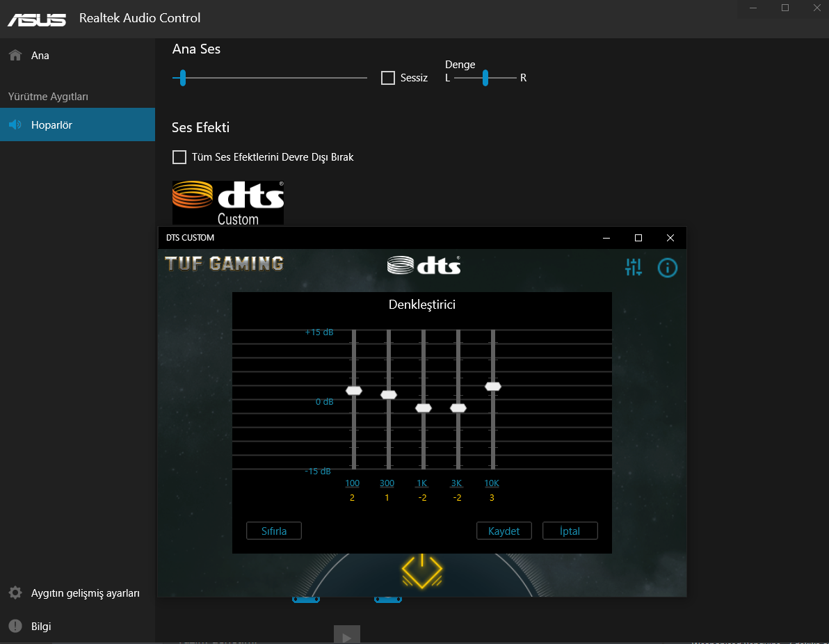Close the Realtek Audio Control window
Screen dimensions: 829x644
[817, 8]
